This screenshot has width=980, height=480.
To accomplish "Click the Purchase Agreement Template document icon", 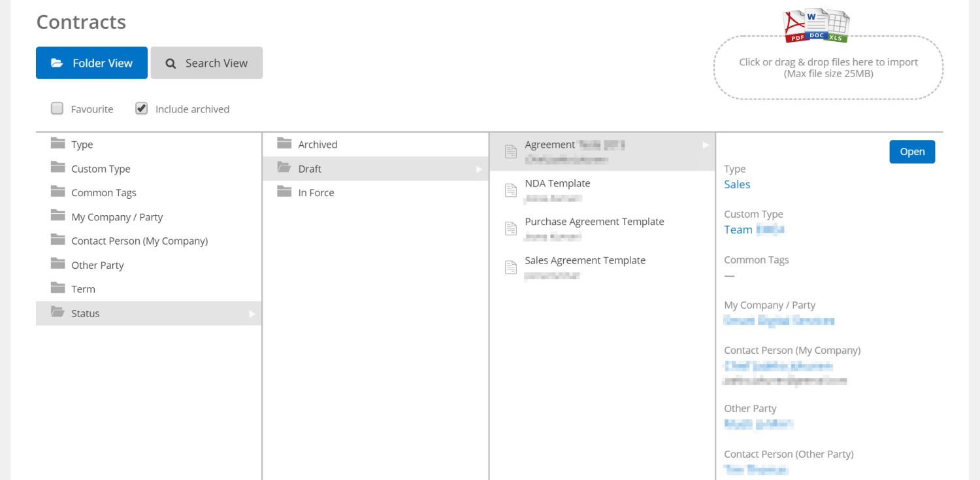I will [511, 229].
